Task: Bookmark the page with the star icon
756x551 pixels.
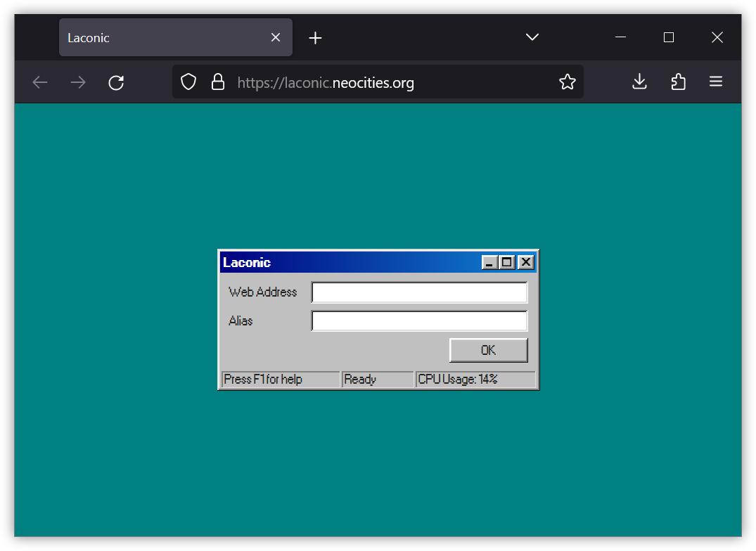Action: point(567,82)
